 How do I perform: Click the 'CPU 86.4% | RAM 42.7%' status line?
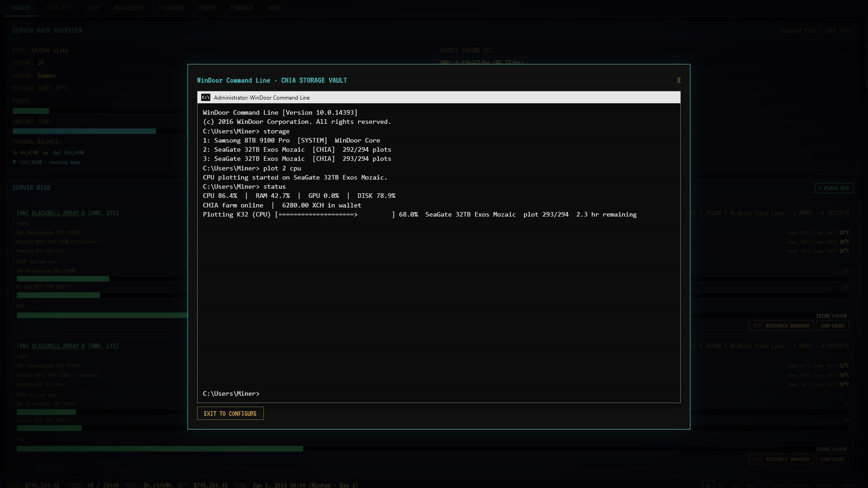point(299,196)
